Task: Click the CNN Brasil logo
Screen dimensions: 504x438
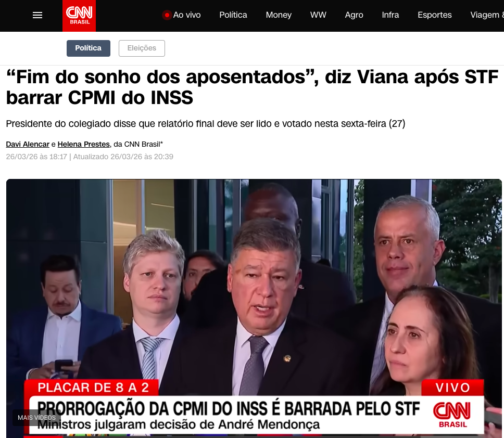Action: pos(79,16)
